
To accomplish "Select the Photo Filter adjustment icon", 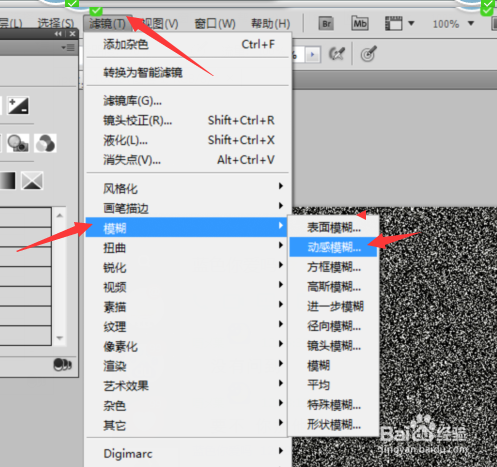I will tap(18, 143).
